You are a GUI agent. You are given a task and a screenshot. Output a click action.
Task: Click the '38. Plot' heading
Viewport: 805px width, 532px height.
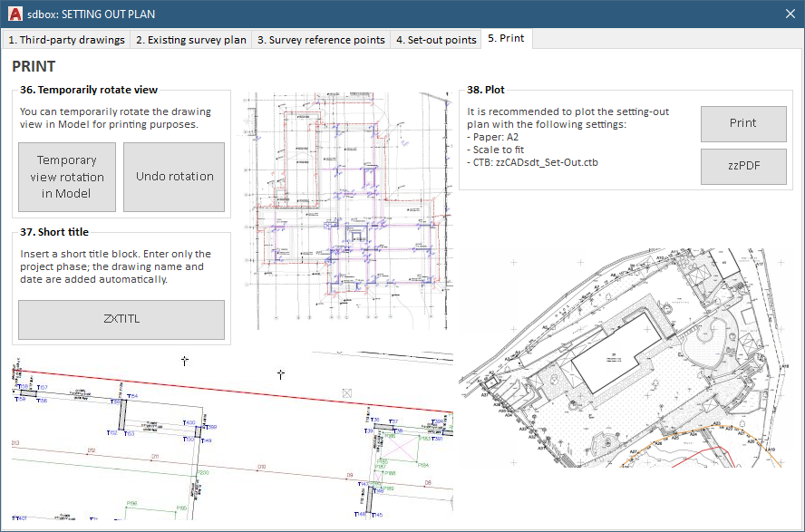(486, 90)
